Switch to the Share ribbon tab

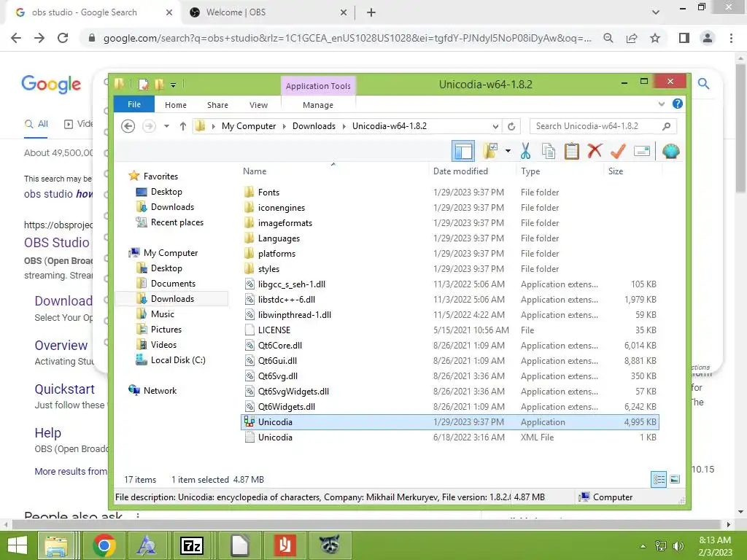click(217, 105)
